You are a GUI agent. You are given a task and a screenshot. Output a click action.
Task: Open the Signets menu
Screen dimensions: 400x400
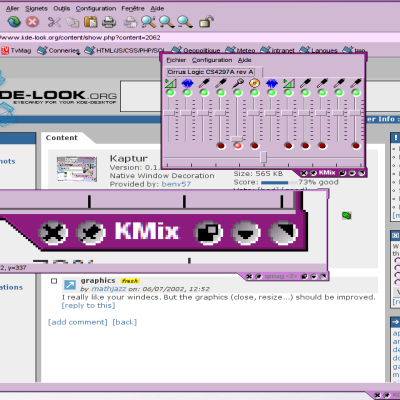36,9
